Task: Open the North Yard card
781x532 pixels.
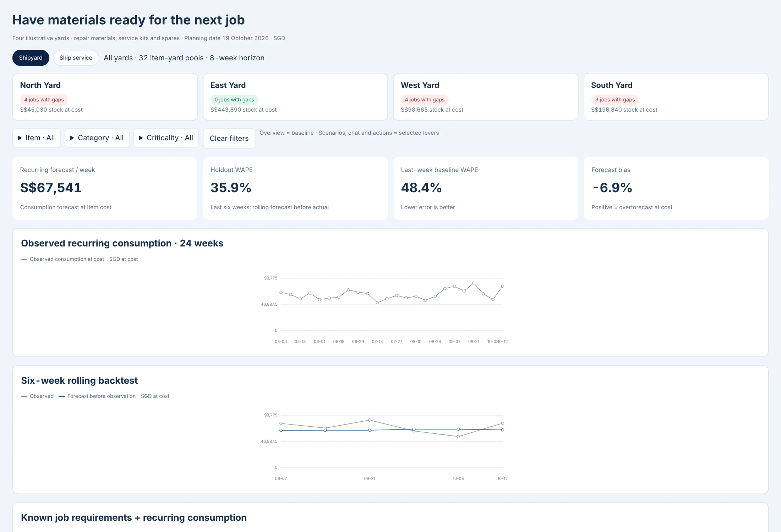Action: tap(105, 97)
